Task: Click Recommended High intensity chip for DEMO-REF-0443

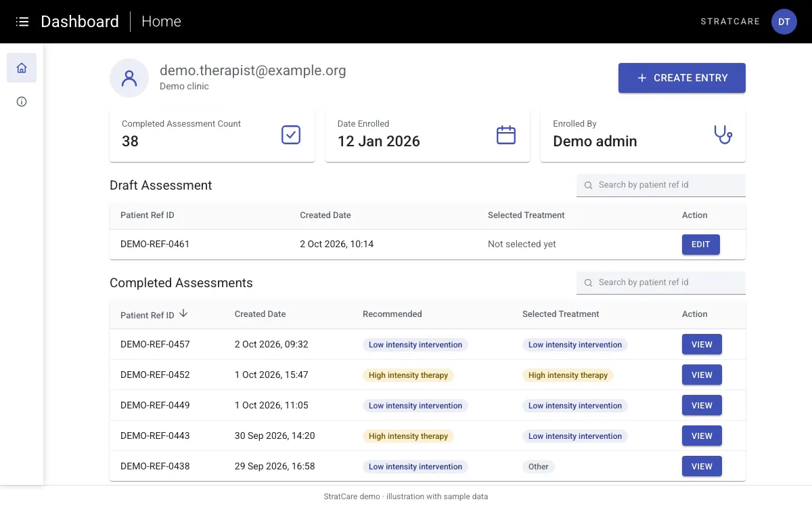Action: coord(408,436)
